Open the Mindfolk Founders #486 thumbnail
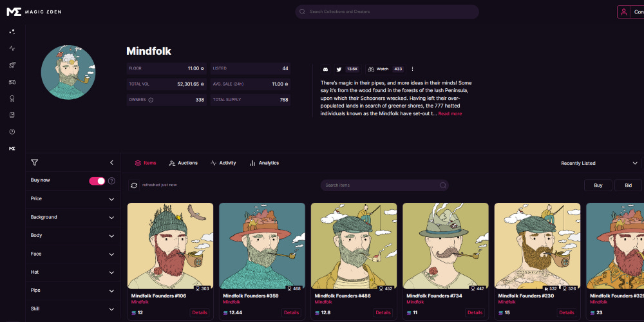 coord(354,246)
